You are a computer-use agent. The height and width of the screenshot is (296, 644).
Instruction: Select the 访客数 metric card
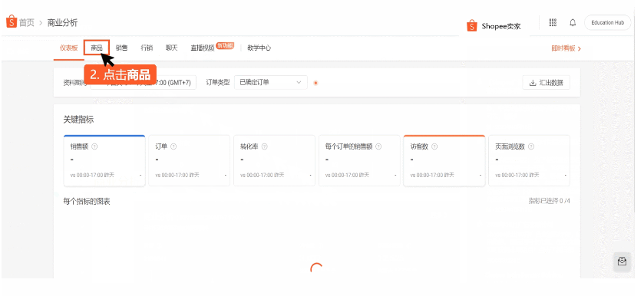(x=444, y=160)
